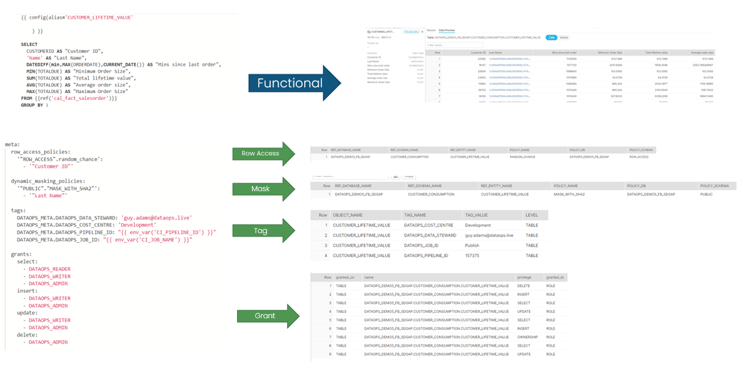This screenshot has height=367, width=741.
Task: Select the PUBLIC policy schema cell
Action: 708,194
